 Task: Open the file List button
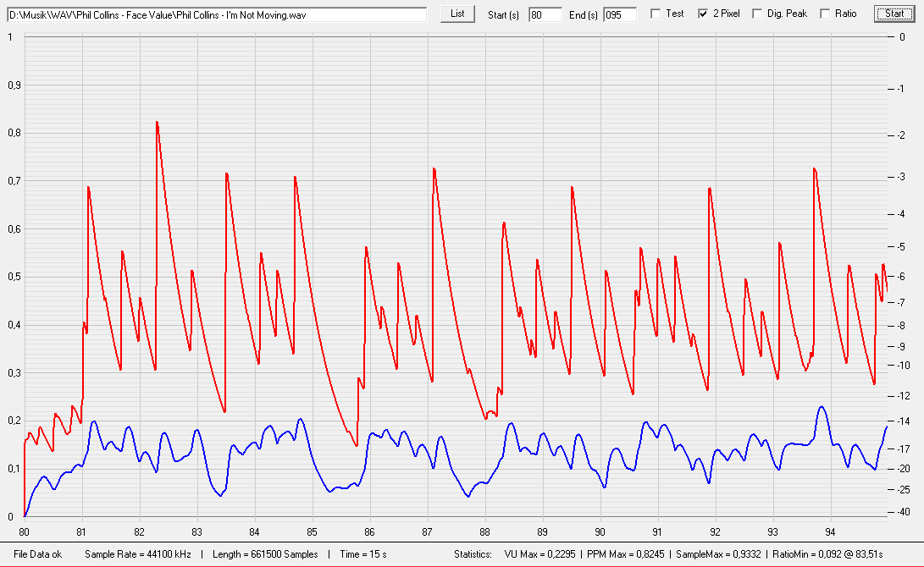click(x=457, y=14)
